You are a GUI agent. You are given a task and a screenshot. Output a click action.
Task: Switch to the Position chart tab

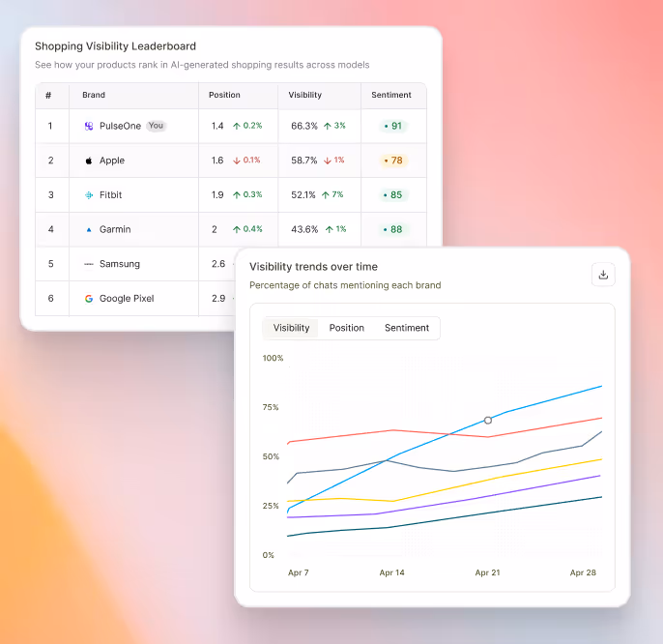[347, 328]
